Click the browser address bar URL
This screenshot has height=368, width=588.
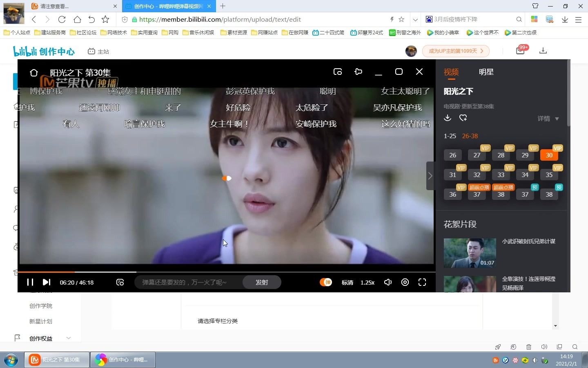pyautogui.click(x=220, y=19)
